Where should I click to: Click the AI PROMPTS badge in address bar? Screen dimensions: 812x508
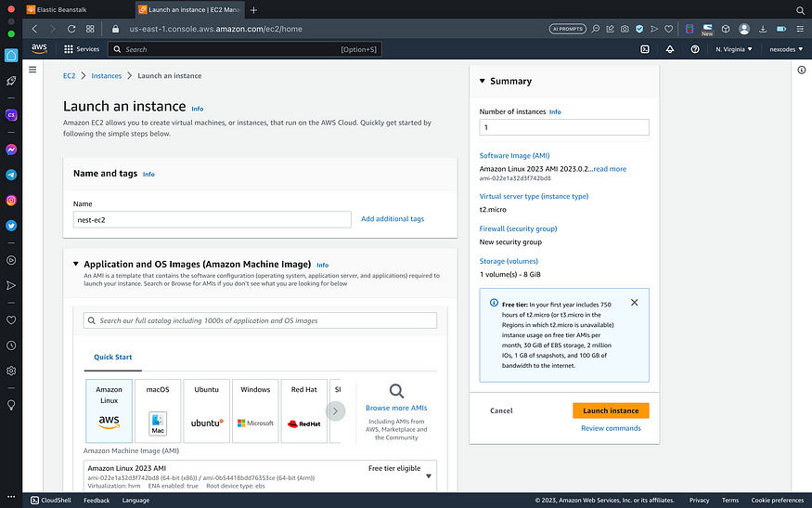point(568,29)
